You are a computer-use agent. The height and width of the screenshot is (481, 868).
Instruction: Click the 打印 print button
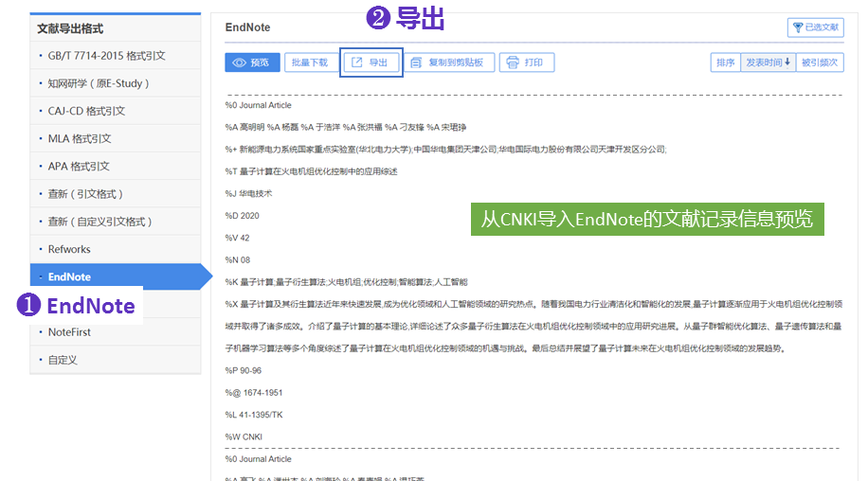[x=527, y=62]
